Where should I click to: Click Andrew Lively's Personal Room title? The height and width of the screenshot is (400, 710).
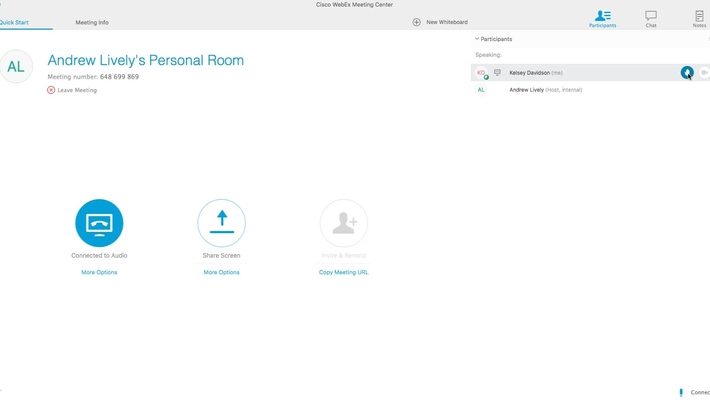145,60
